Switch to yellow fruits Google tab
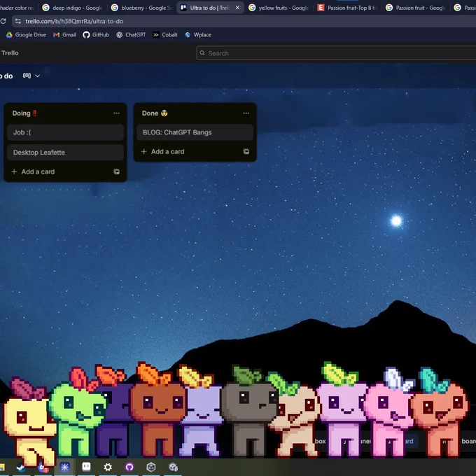Screen dimensions: 476x476 tap(279, 8)
